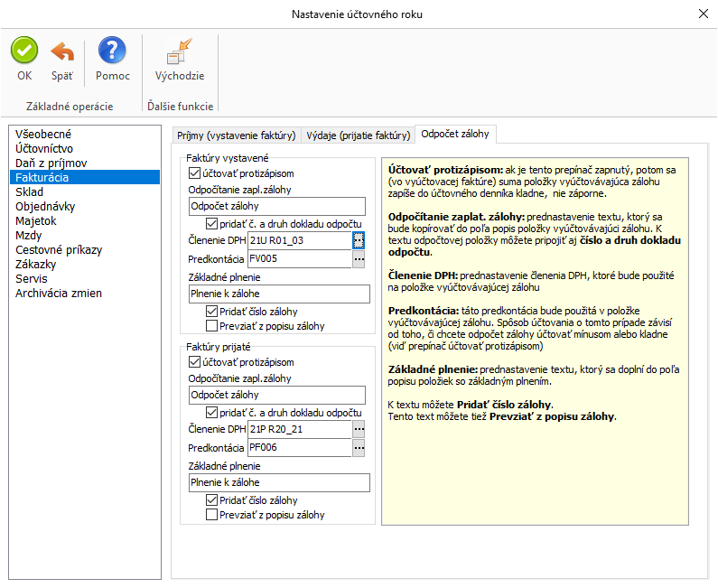Close the Nastavenie účtovného roku window
Viewport: 718px width, 588px height.
click(704, 14)
